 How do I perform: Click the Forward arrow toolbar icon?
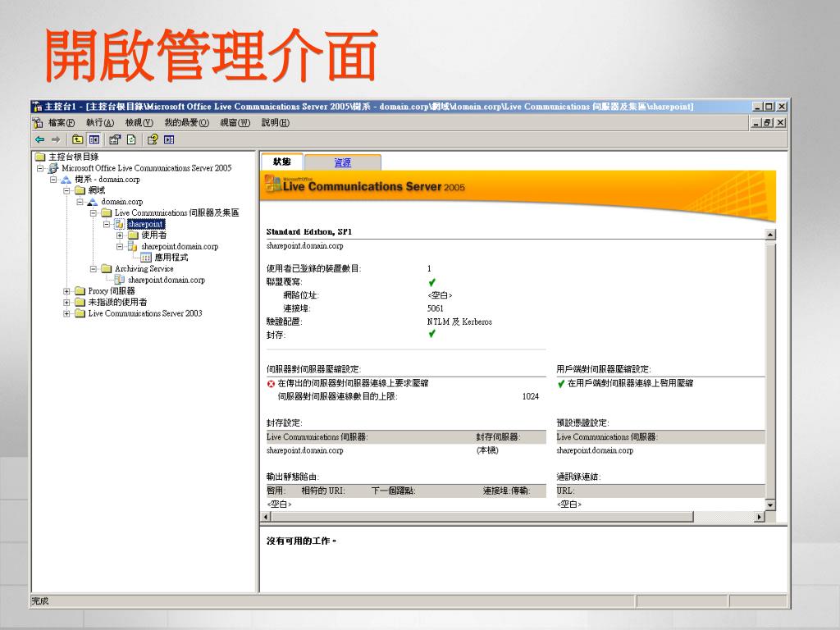click(x=56, y=139)
